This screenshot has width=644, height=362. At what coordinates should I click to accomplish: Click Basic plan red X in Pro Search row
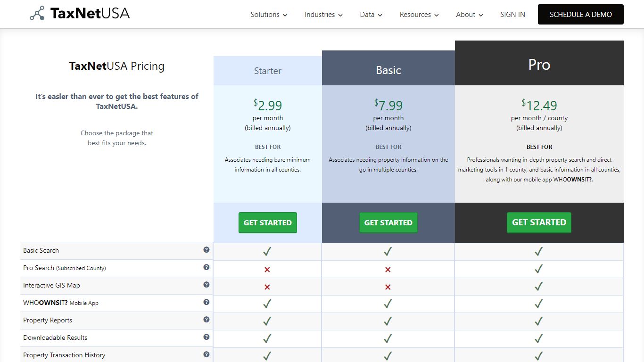coord(388,270)
